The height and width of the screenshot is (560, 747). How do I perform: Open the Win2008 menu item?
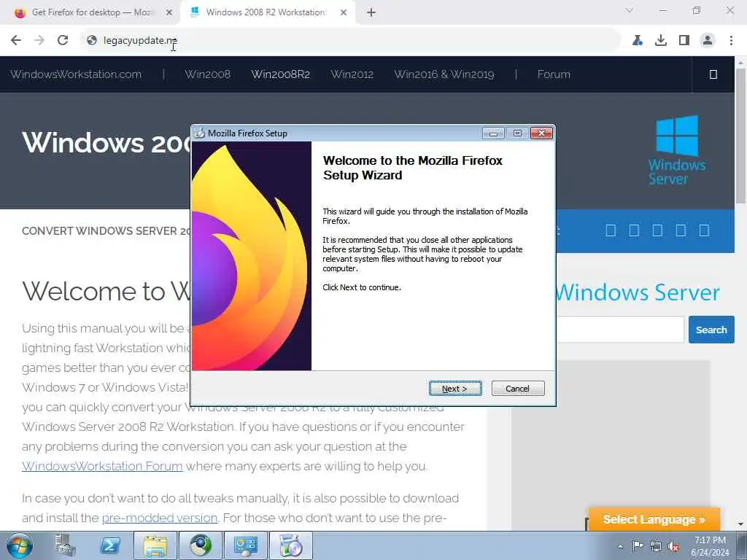pyautogui.click(x=208, y=74)
